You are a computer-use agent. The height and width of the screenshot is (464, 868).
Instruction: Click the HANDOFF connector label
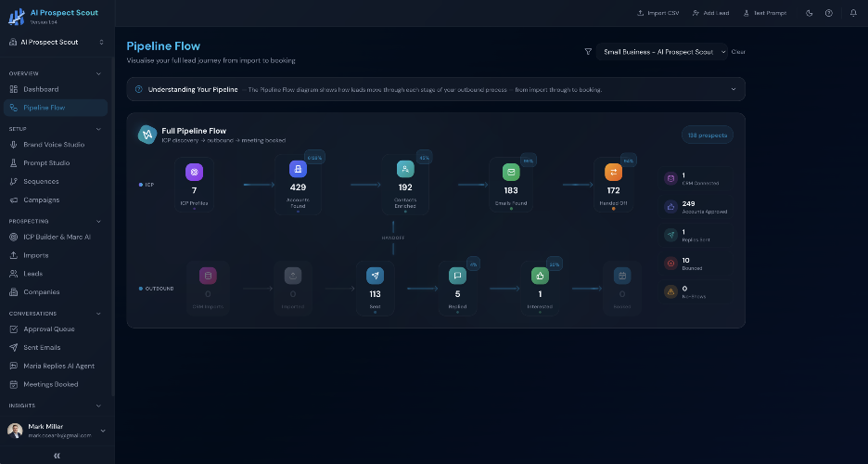393,238
